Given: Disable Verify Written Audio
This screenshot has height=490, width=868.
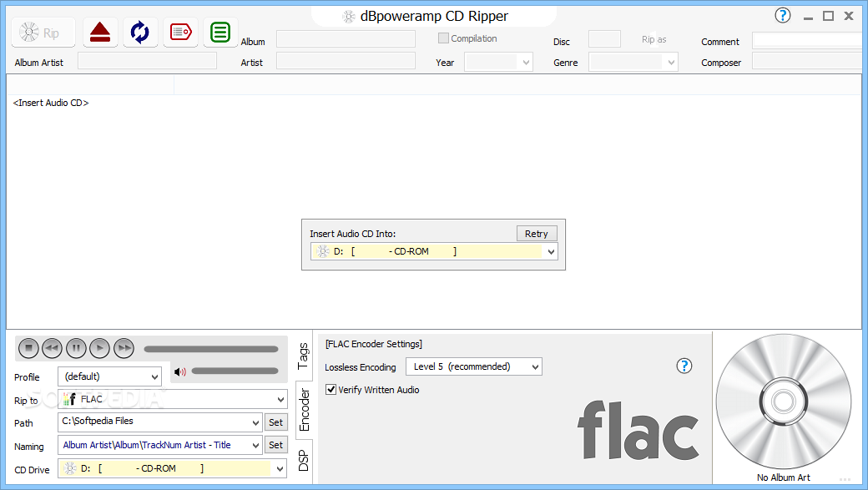Looking at the screenshot, I should tap(331, 389).
